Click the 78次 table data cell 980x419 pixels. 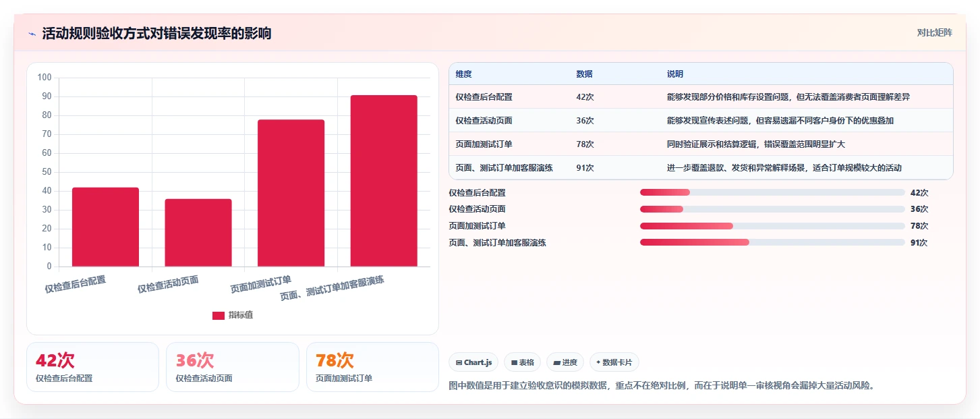585,144
